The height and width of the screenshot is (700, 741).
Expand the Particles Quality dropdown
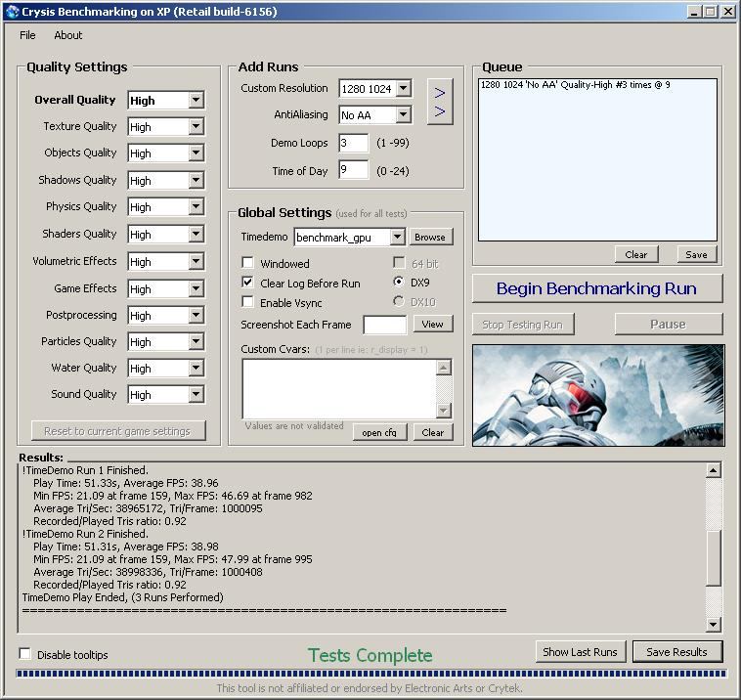(196, 342)
